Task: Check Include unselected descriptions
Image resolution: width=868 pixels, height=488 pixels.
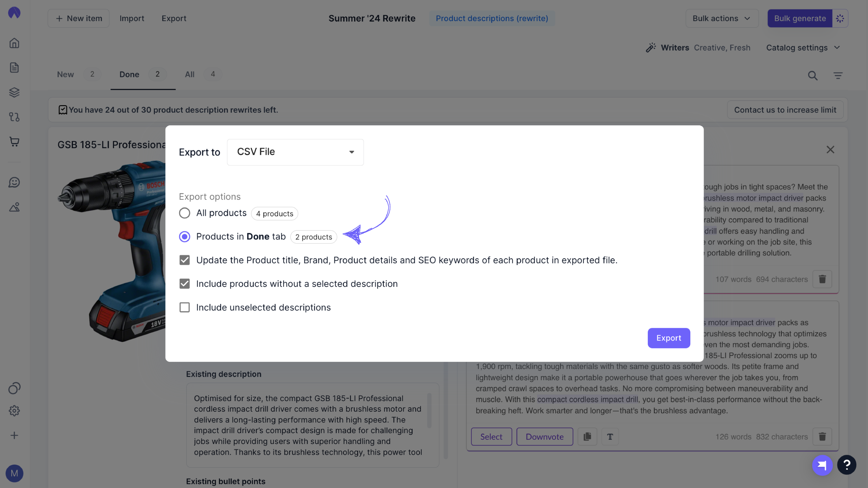Action: click(x=184, y=307)
